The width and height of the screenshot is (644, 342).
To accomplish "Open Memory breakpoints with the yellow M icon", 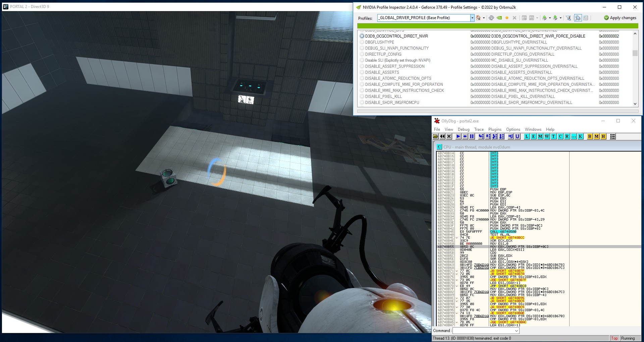I will 596,136.
